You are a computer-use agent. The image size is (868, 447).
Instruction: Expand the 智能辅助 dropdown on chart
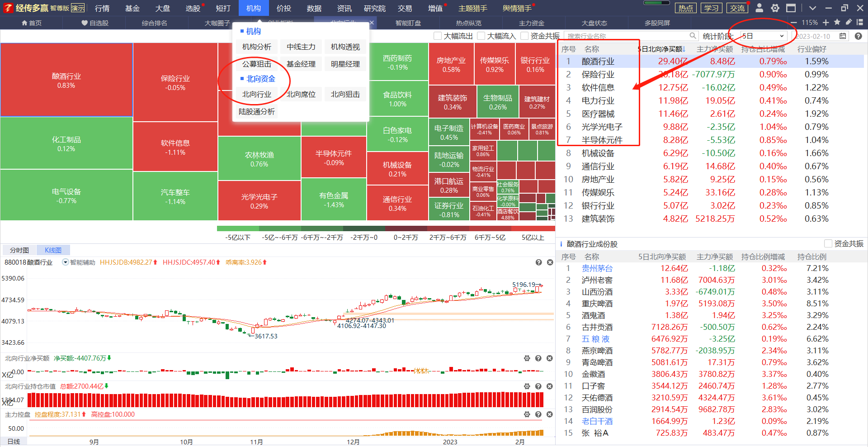[65, 262]
